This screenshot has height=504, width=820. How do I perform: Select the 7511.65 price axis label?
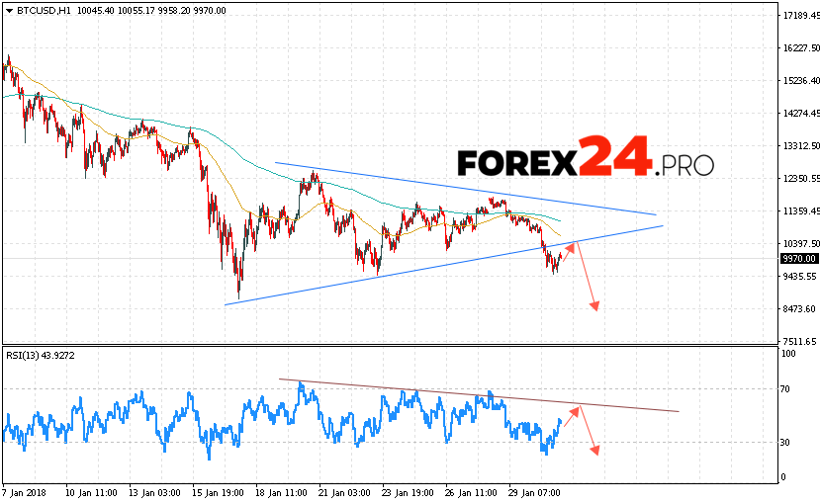coord(799,342)
